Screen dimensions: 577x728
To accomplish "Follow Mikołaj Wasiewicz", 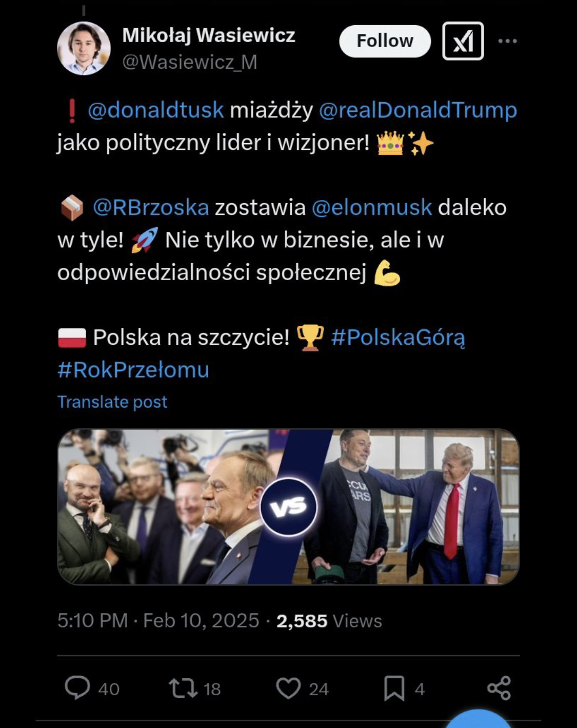I will [385, 41].
